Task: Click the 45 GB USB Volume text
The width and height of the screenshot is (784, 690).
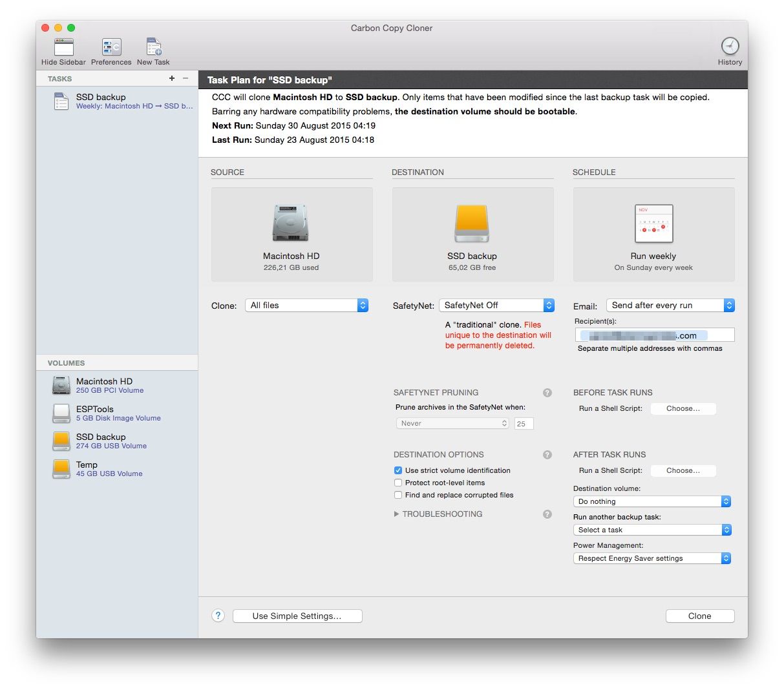Action: click(109, 474)
